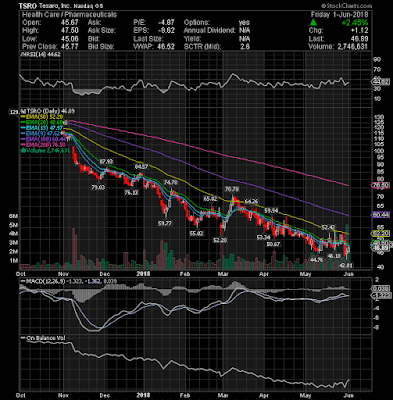Screen dimensions: 393x400
Task: Click the On Balance Vol panel label
Action: (x=46, y=338)
